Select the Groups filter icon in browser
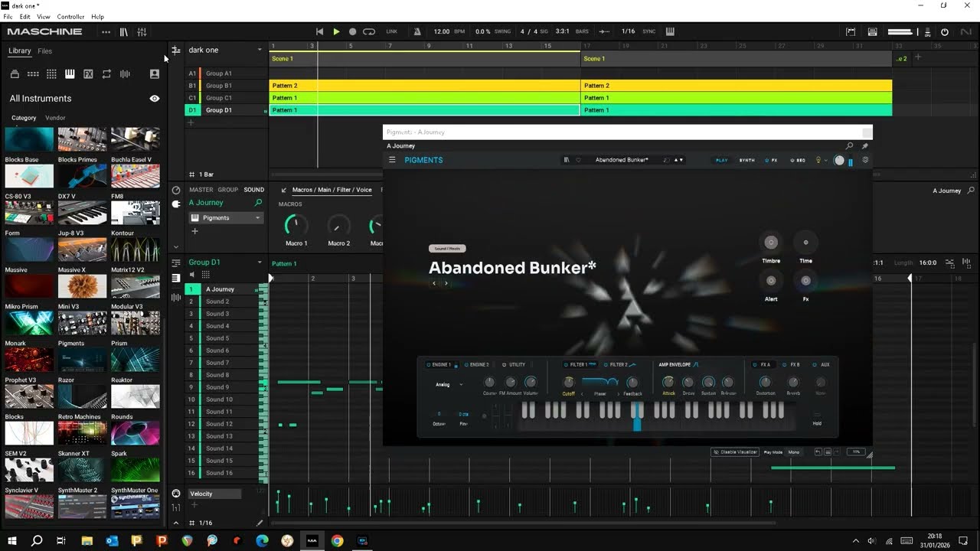Viewport: 980px width, 551px height. point(33,74)
